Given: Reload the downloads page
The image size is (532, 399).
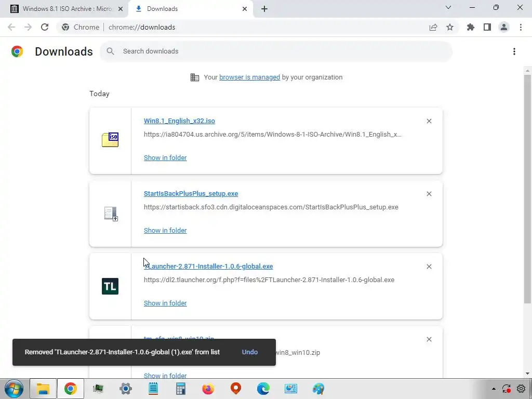Looking at the screenshot, I should pyautogui.click(x=45, y=27).
